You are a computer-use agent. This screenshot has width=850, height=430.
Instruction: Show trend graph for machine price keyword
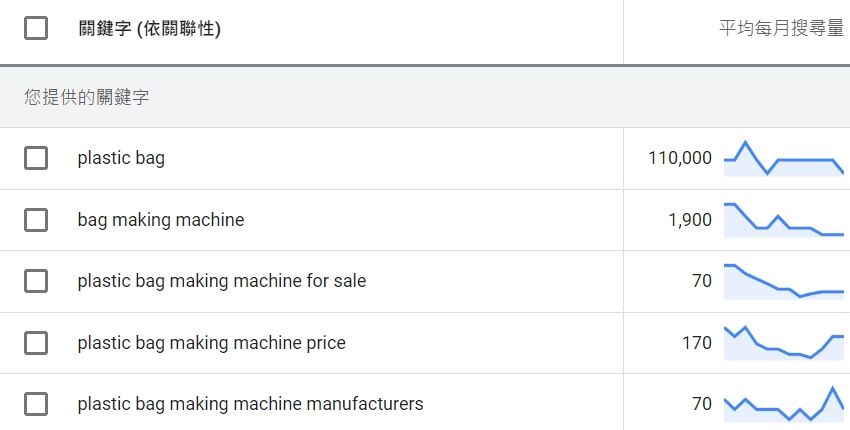[x=784, y=343]
